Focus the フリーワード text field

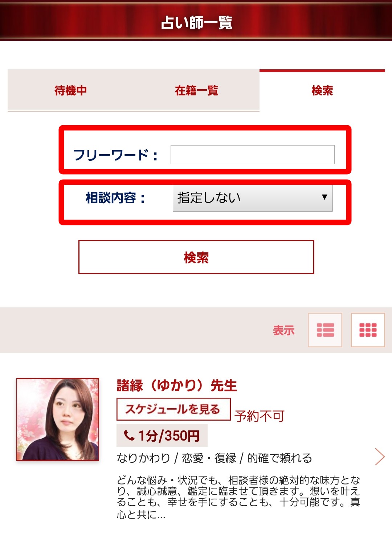(x=253, y=155)
